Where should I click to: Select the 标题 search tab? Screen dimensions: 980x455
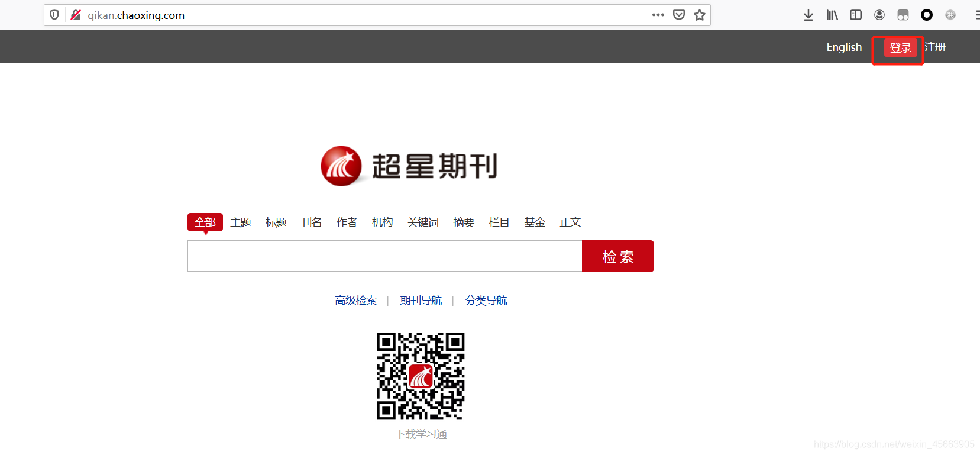276,222
